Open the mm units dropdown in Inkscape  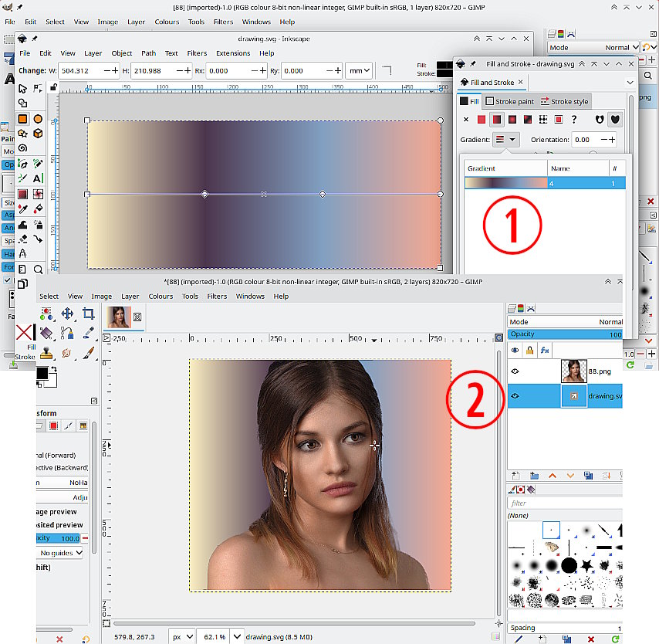pos(359,71)
